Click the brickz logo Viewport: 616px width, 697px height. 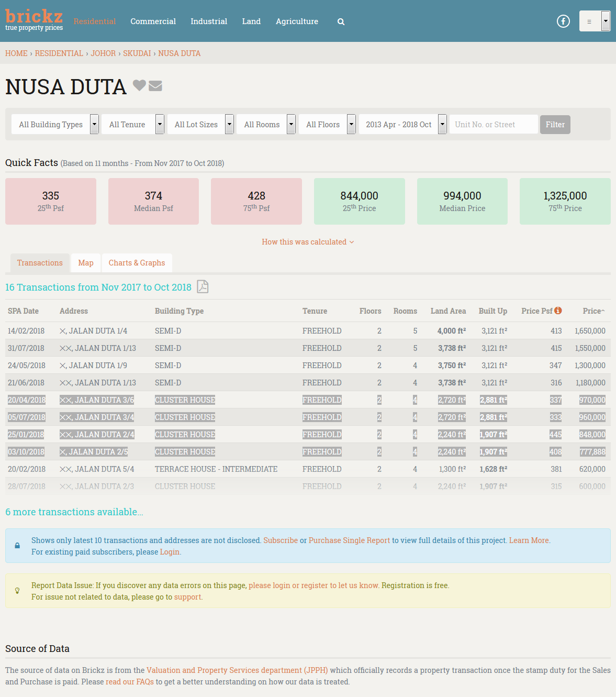point(34,20)
